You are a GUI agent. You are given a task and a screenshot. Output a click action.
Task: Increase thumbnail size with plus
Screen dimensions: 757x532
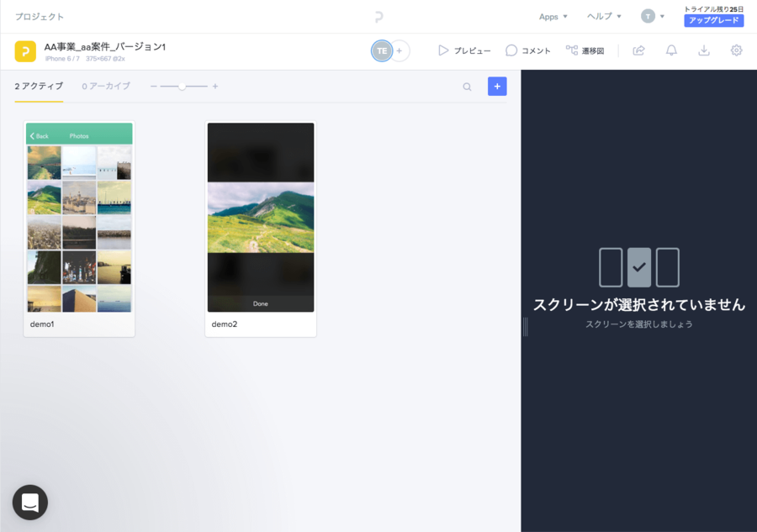(x=215, y=87)
